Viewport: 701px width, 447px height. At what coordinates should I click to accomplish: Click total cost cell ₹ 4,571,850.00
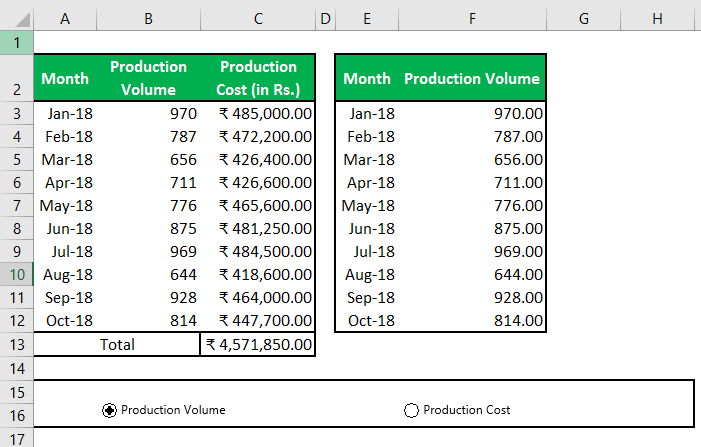[258, 345]
